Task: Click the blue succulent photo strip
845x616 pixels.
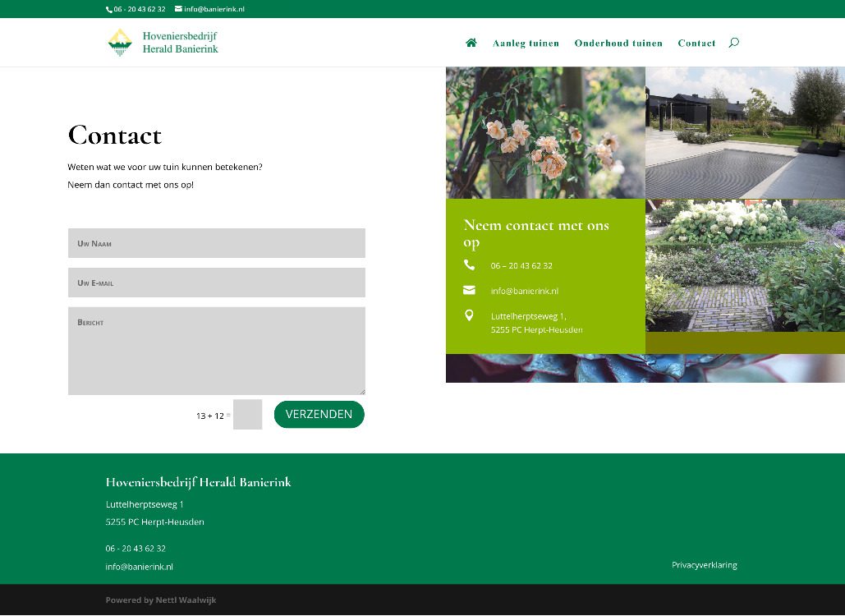Action: click(x=645, y=368)
